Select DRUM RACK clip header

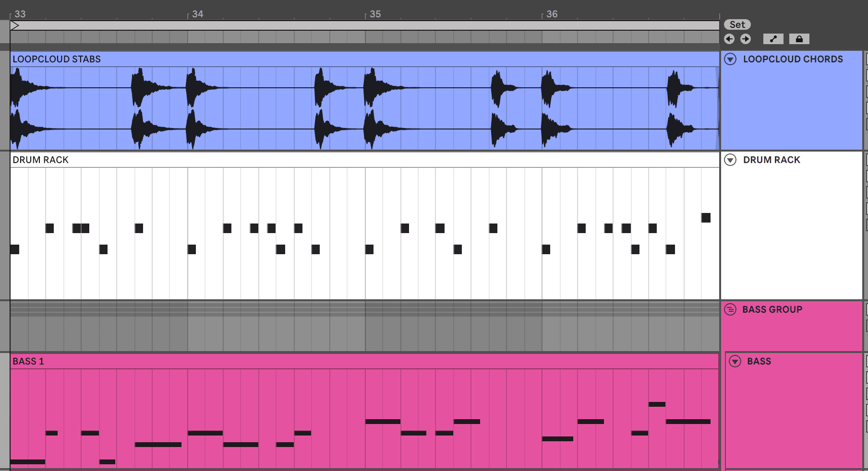[364, 160]
